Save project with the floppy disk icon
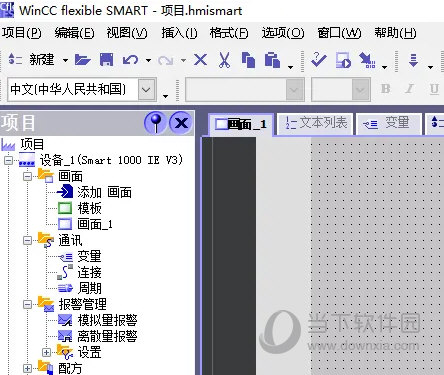The width and height of the screenshot is (444, 375). [x=107, y=60]
